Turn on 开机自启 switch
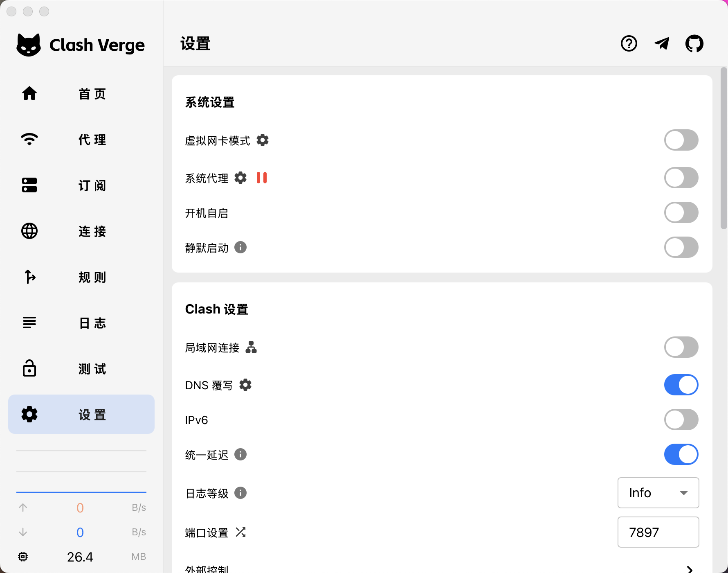The image size is (728, 573). 681,212
